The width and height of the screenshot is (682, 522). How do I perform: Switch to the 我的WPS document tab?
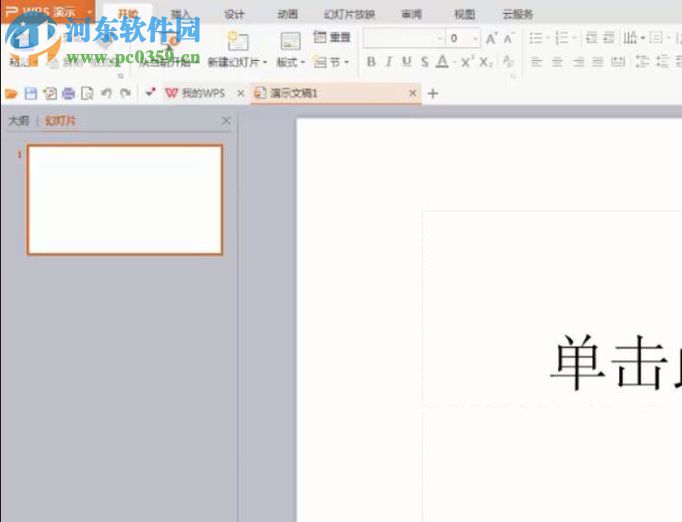[x=203, y=93]
